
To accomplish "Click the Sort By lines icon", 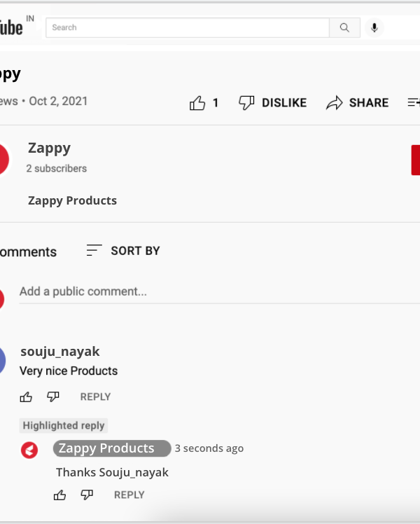I will click(94, 250).
